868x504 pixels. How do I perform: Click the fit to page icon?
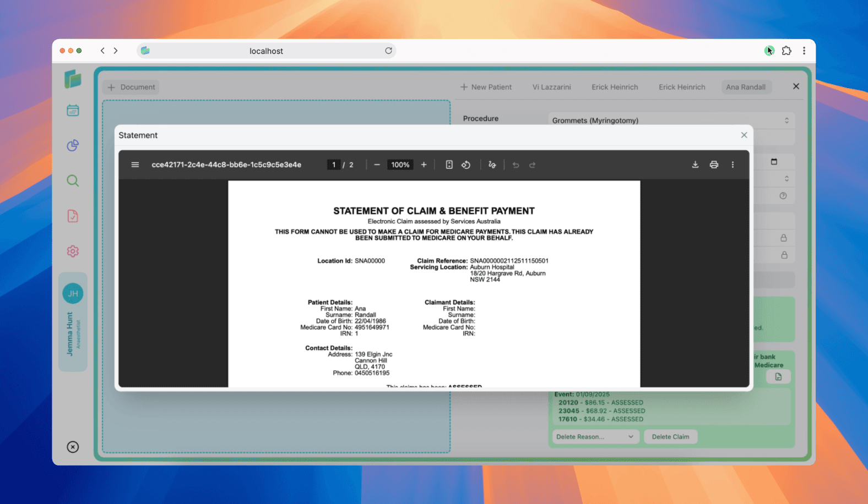click(449, 165)
